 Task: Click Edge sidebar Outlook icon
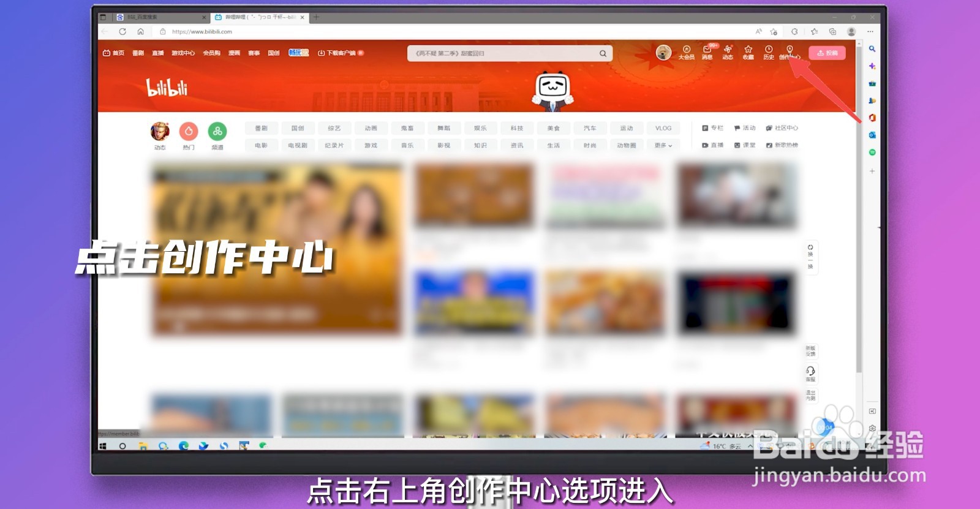tap(872, 135)
